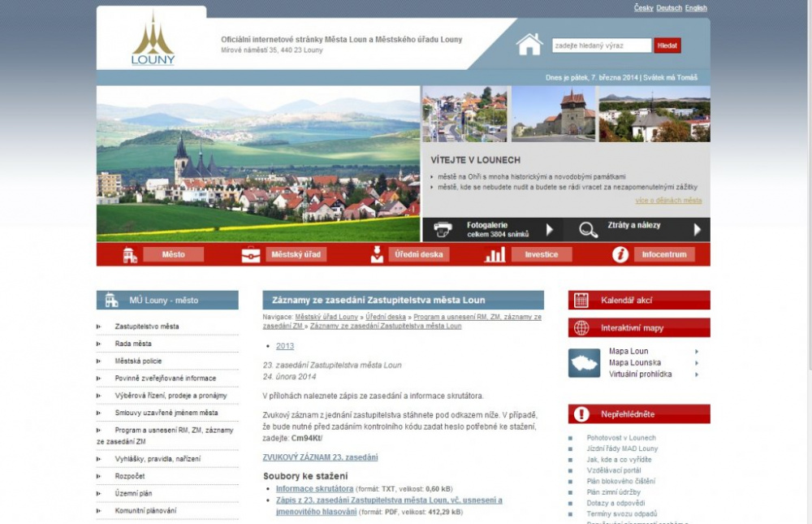Open the Městský úřad menu tab
Viewport: 812px width, 524px height.
(296, 254)
